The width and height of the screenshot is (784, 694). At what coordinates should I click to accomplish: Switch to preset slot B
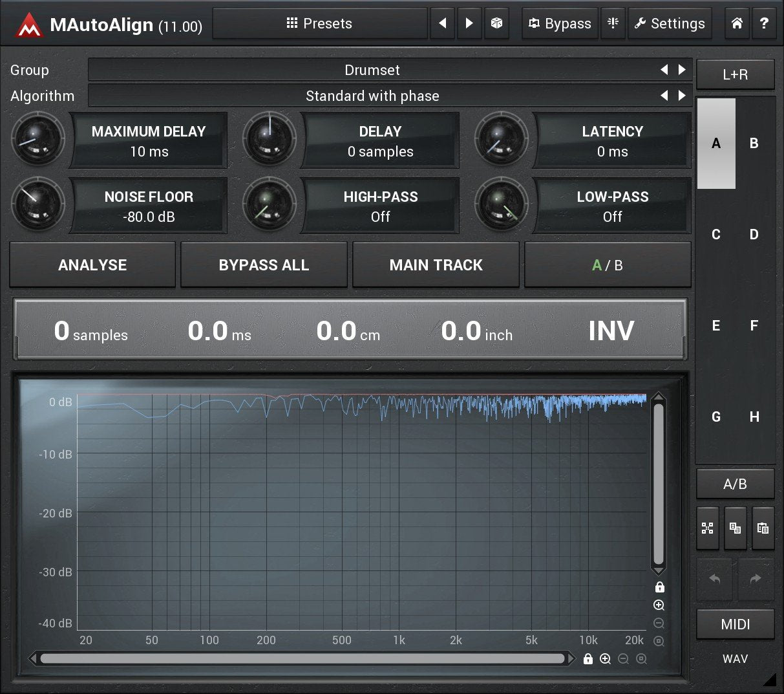click(x=754, y=144)
